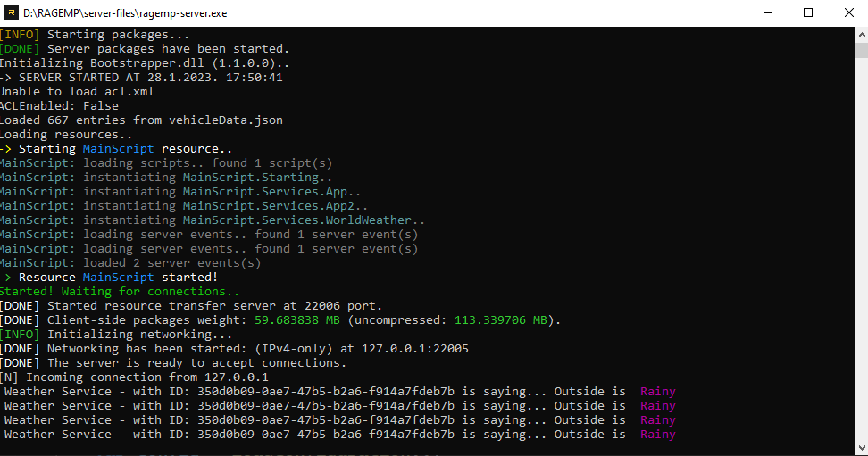This screenshot has height=456, width=868.
Task: Maximize the ragemp-server console window
Action: 808,12
